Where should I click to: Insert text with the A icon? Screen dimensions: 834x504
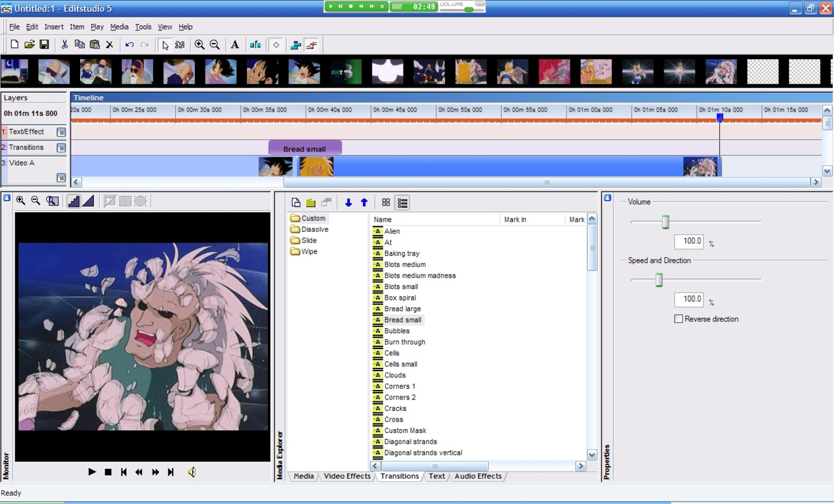tap(235, 45)
